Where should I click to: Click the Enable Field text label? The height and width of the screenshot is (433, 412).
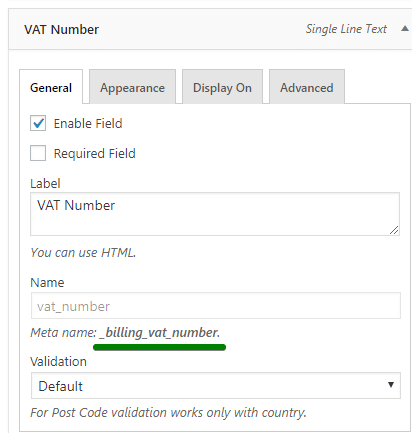[88, 124]
